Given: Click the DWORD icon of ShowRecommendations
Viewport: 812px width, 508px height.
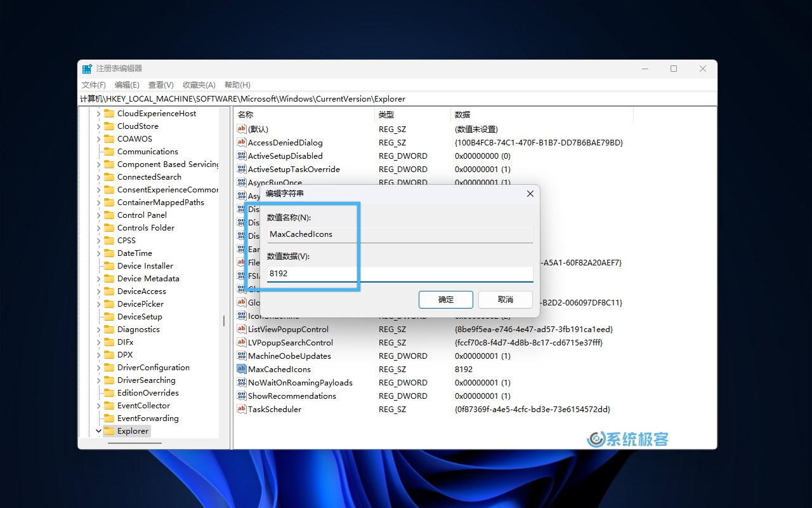Looking at the screenshot, I should coord(241,396).
